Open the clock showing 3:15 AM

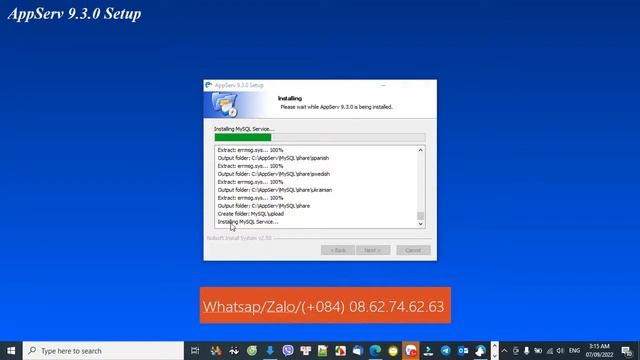[x=599, y=351]
